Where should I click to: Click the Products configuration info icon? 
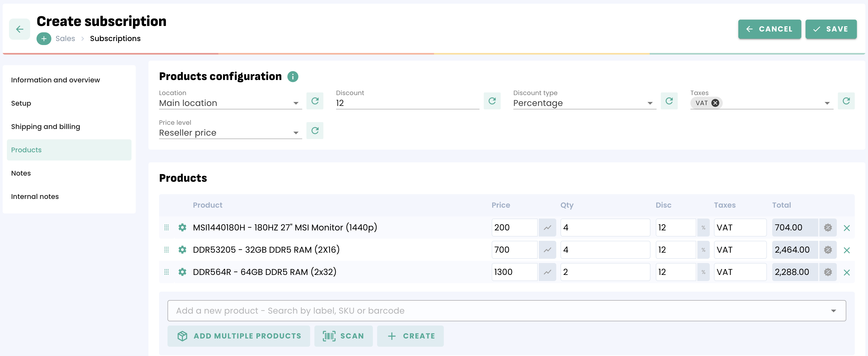point(292,77)
